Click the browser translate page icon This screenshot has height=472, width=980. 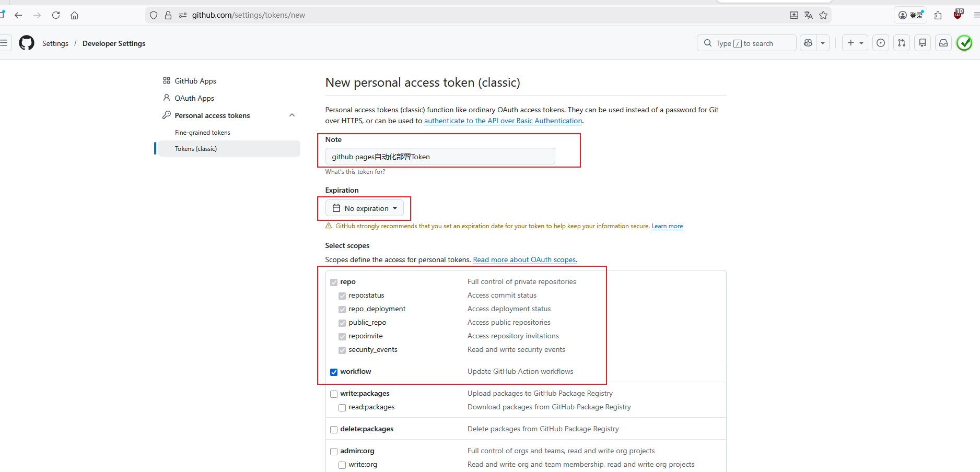tap(809, 15)
